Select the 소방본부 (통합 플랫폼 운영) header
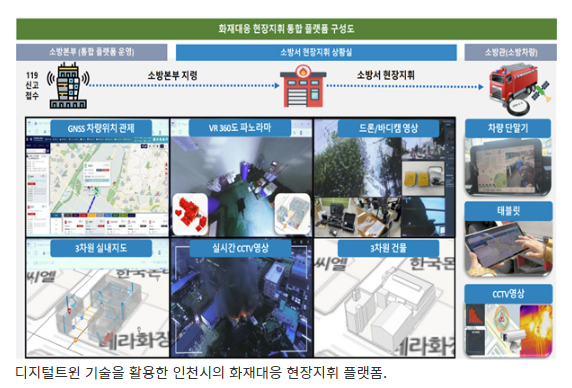The width and height of the screenshot is (572, 388). (x=92, y=52)
